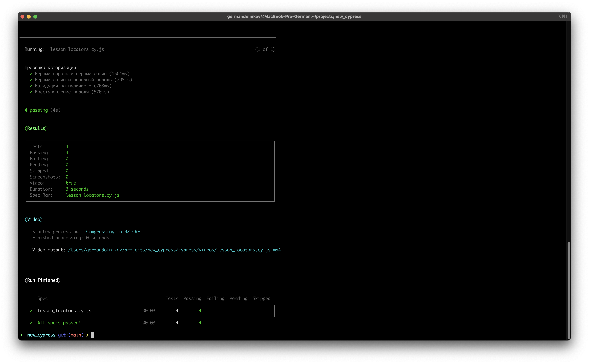Image resolution: width=589 pixels, height=364 pixels.
Task: Click the underlined Video heading
Action: pos(34,220)
